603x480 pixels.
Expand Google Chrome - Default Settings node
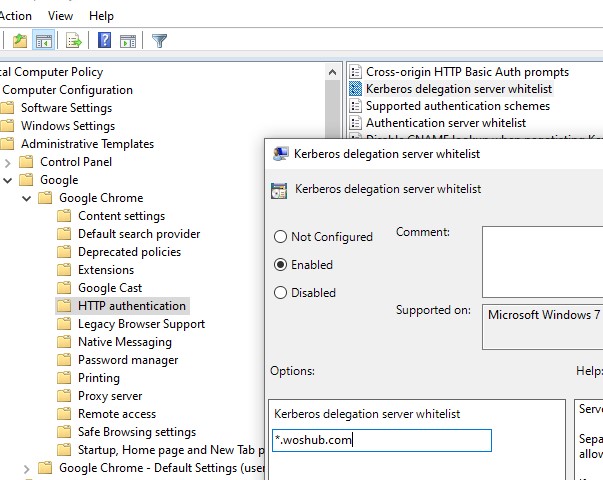click(x=27, y=468)
